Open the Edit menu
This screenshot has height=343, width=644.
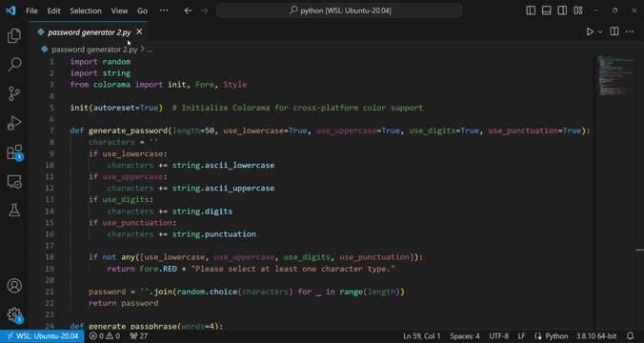(x=53, y=10)
